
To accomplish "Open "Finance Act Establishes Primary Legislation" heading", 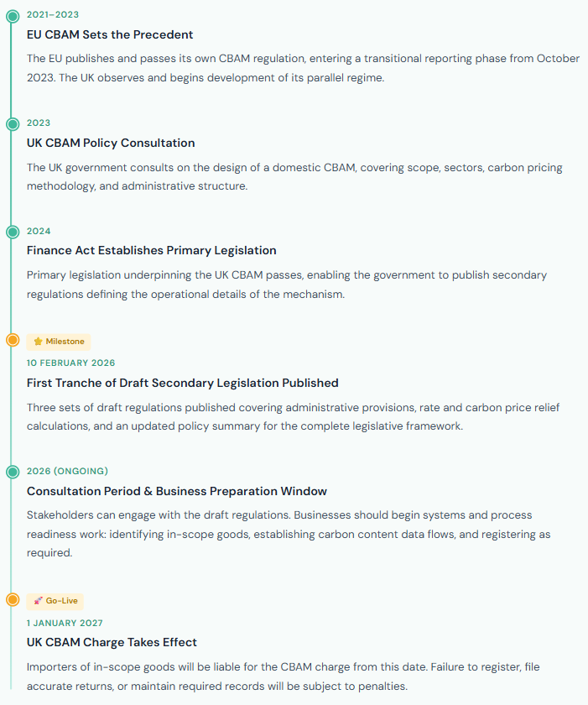I will point(151,250).
